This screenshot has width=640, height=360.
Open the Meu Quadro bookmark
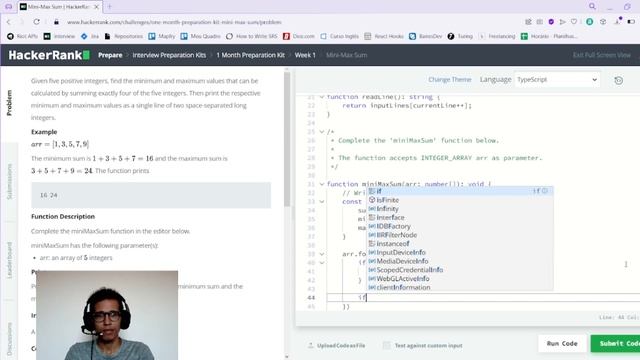coord(200,36)
